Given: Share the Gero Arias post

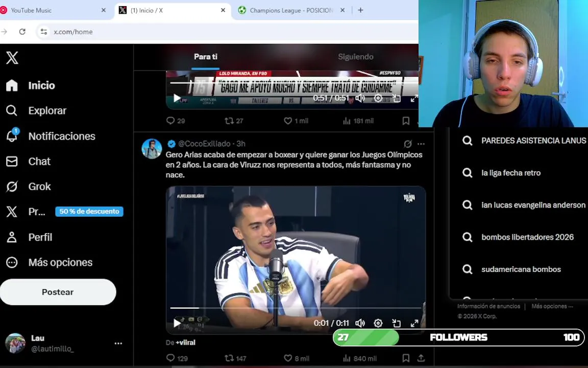Looking at the screenshot, I should click(x=421, y=358).
